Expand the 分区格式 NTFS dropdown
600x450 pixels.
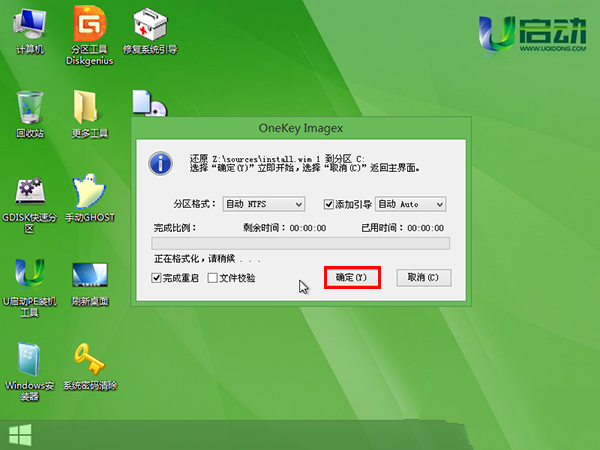point(263,205)
